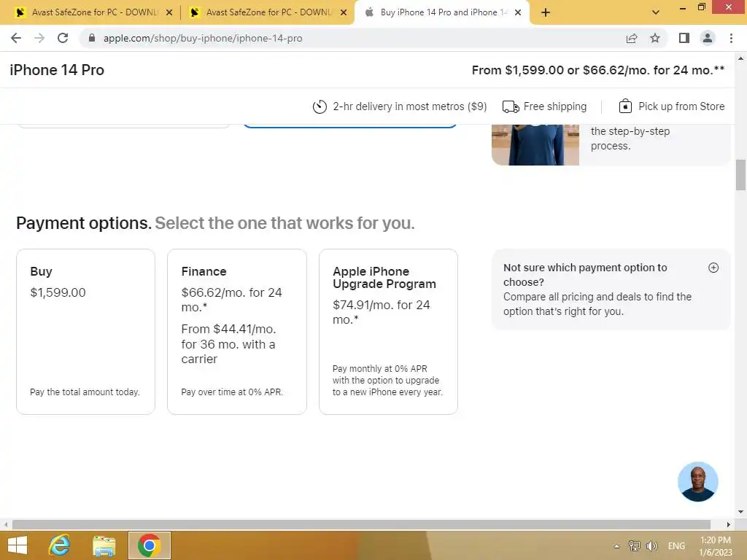The height and width of the screenshot is (560, 747).
Task: Open 'Not sure which payment option' card
Action: [611, 289]
